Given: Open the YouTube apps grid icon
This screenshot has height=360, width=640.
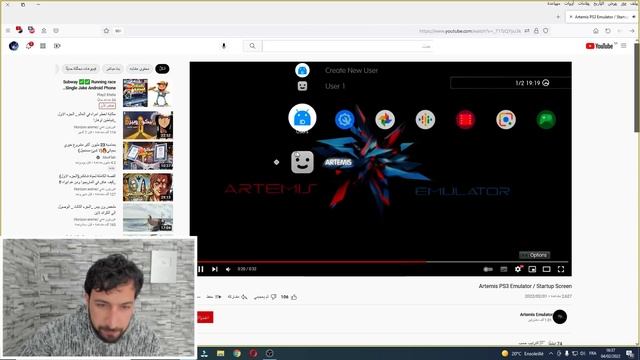Looking at the screenshot, I should pyautogui.click(x=43, y=46).
